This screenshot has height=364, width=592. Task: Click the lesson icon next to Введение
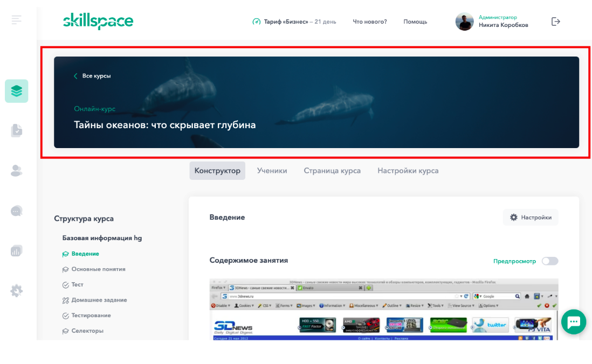[x=65, y=254]
